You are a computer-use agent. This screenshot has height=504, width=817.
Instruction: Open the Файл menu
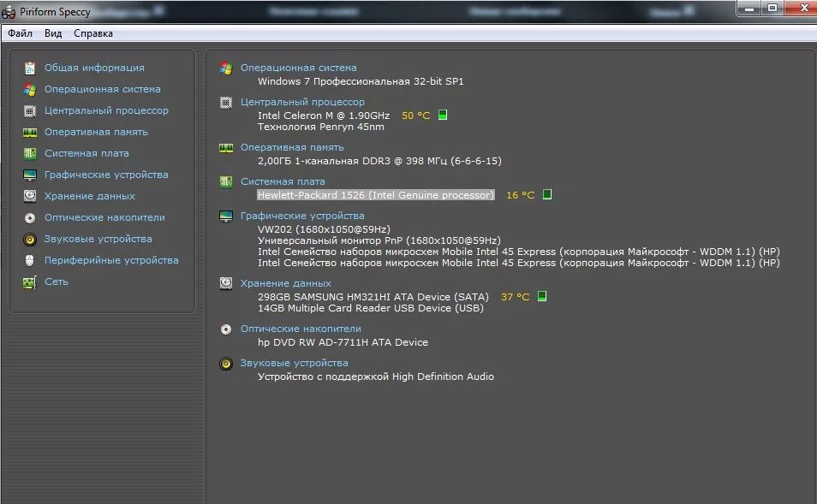tap(21, 33)
